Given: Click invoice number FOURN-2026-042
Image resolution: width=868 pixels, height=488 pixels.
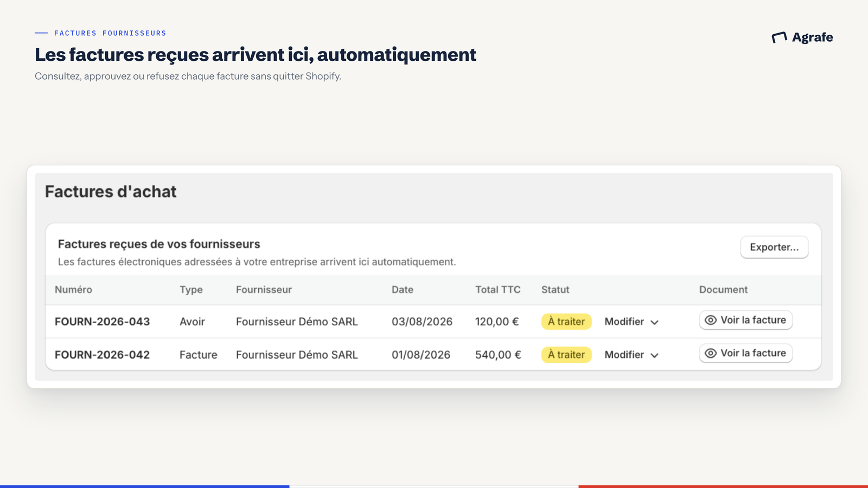Looking at the screenshot, I should [102, 355].
